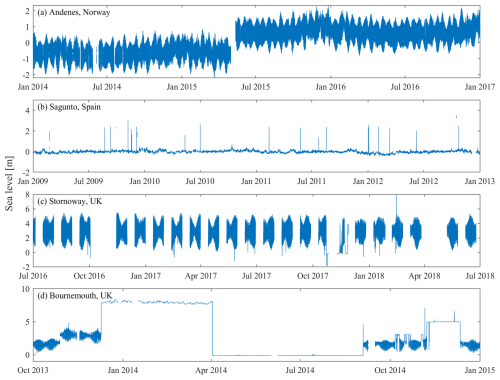Click the 8 m plateau in Bournemouth series
Viewport: 500px width, 380px height.
[x=157, y=302]
